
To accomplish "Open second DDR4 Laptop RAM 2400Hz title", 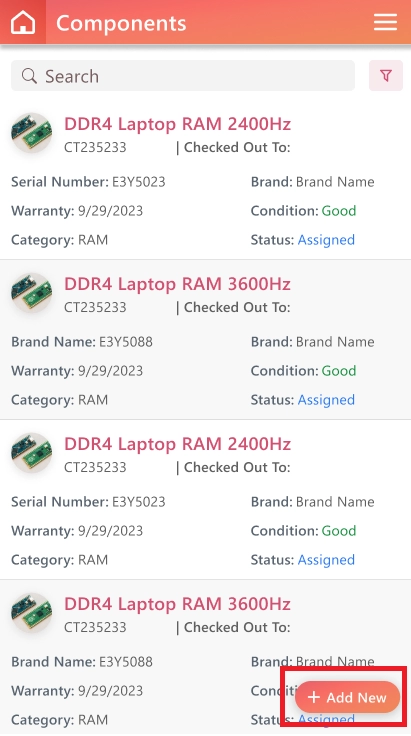I will (x=177, y=444).
